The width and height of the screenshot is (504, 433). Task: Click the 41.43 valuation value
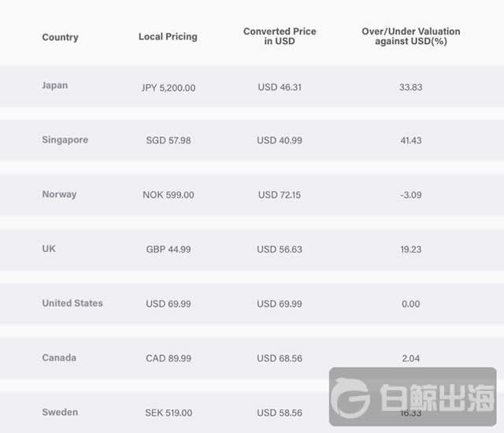[x=411, y=140]
